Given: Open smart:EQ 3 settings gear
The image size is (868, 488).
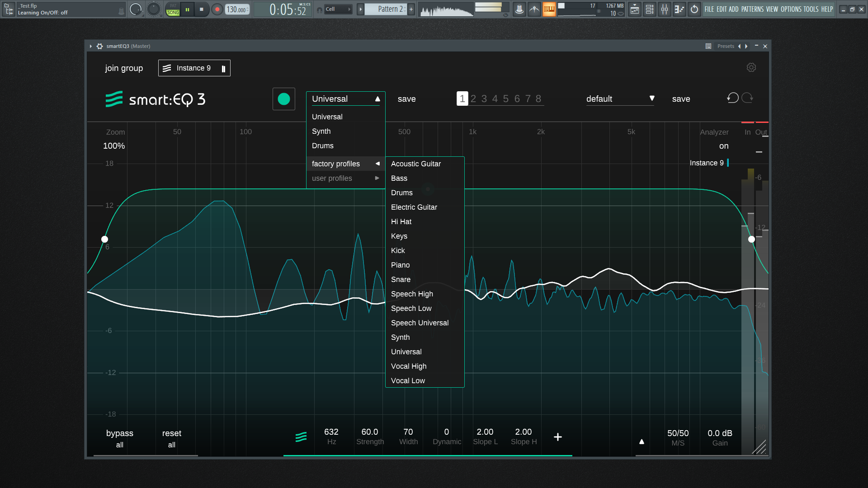Looking at the screenshot, I should [751, 67].
